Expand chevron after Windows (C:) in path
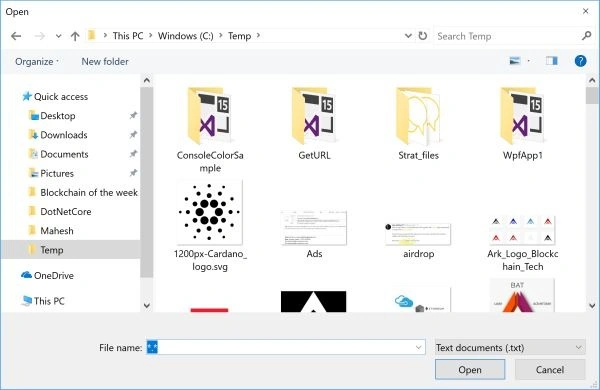 [x=221, y=36]
